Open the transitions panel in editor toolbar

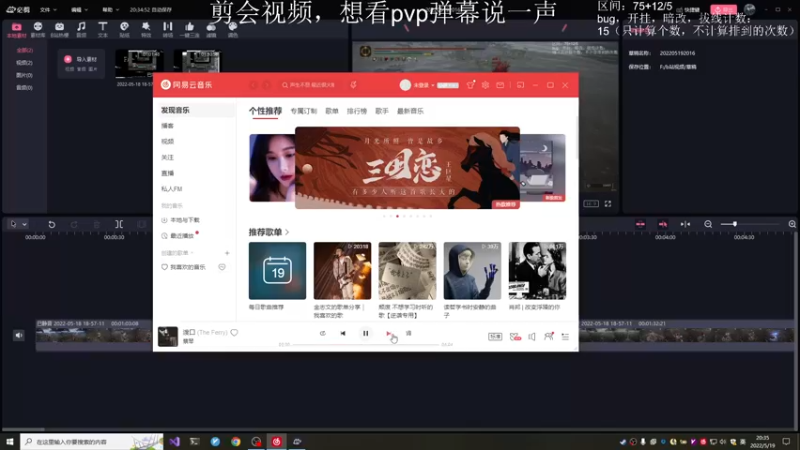(167, 30)
